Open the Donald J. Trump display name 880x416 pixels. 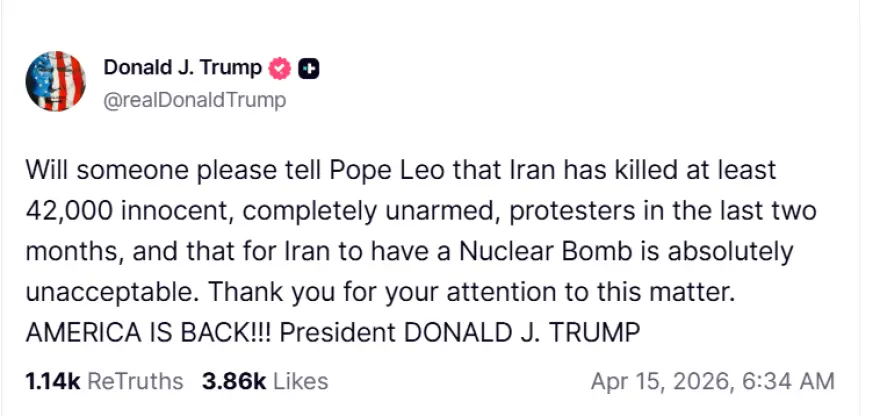[183, 68]
